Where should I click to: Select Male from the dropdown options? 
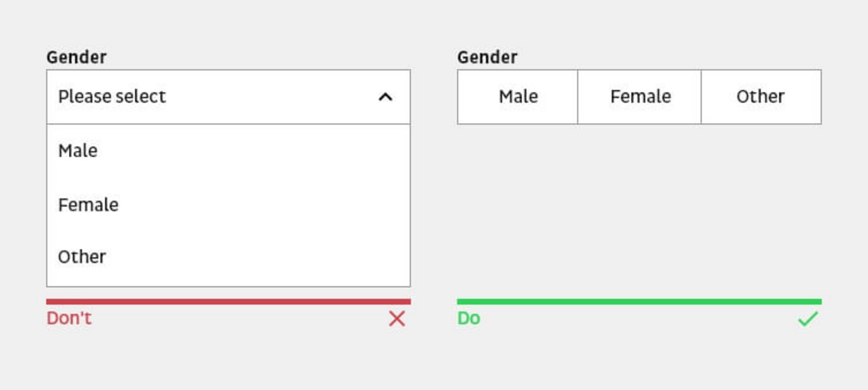click(x=78, y=151)
